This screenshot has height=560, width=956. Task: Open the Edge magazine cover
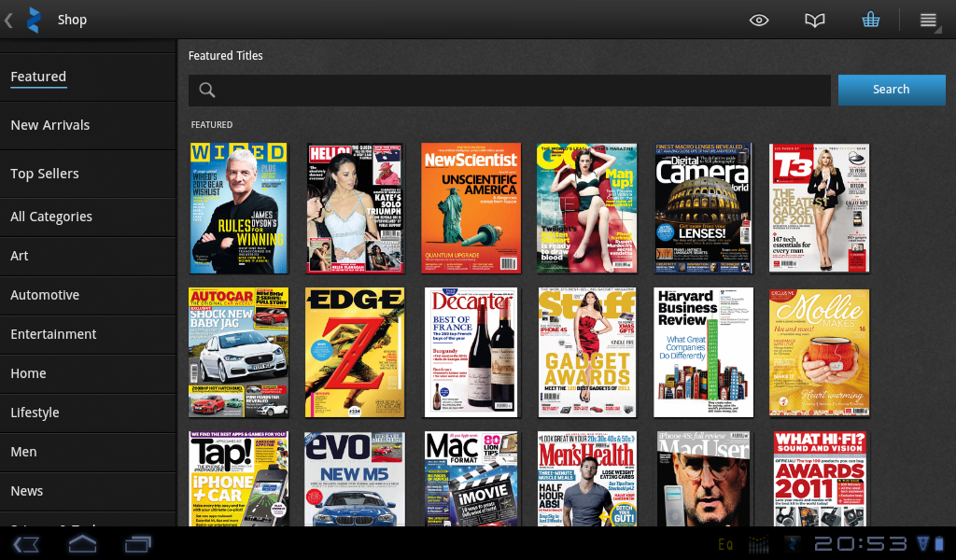(355, 352)
